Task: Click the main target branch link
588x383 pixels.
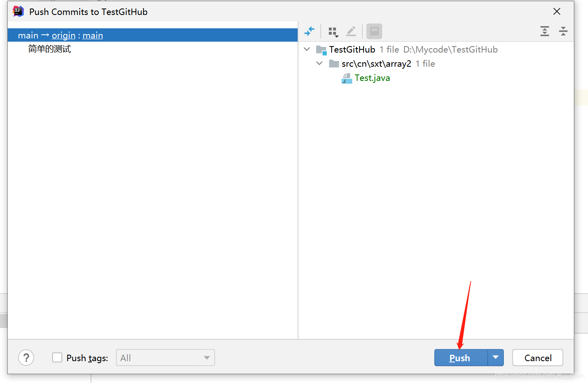Action: pyautogui.click(x=93, y=35)
